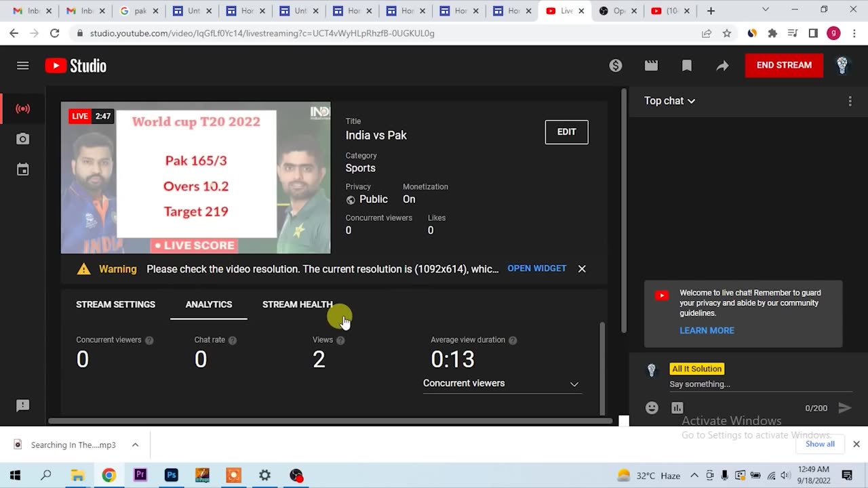
Task: Open the browser share page icon
Action: click(x=707, y=33)
